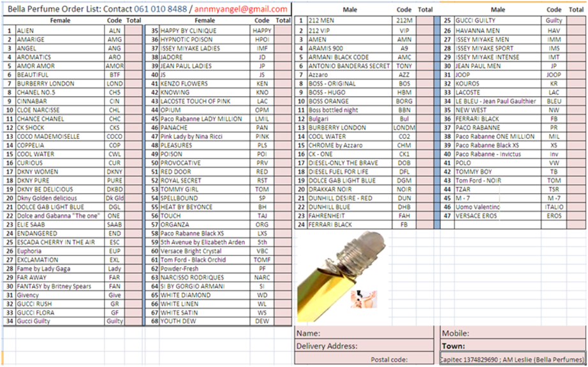Click the ORGANZA perfume name
The width and height of the screenshot is (588, 367).
tap(175, 225)
